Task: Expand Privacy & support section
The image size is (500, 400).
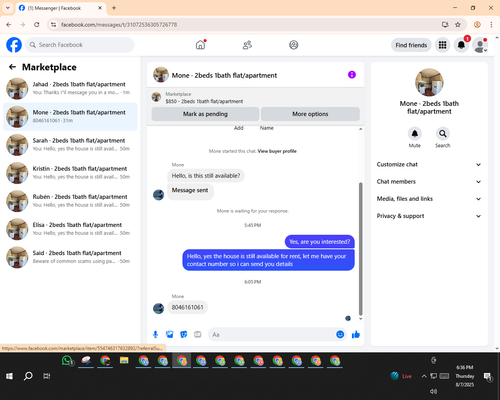Action: [x=429, y=216]
